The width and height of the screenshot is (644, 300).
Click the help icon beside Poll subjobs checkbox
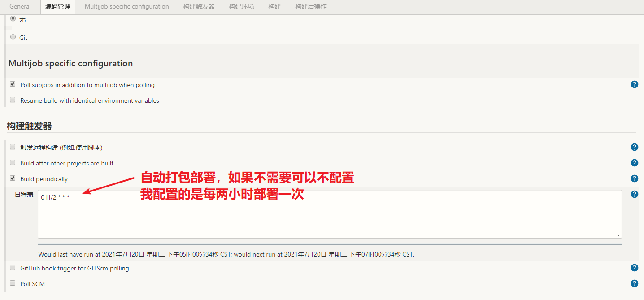pyautogui.click(x=634, y=84)
